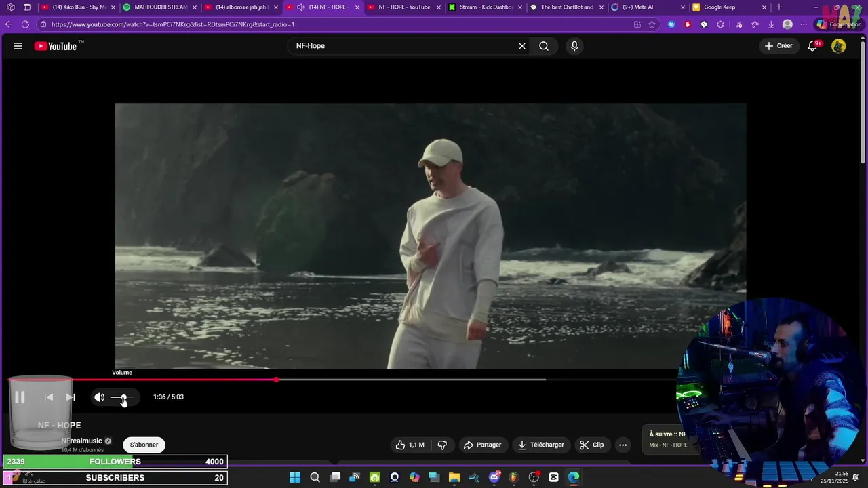
Task: Close the Google Keep tab
Action: click(x=764, y=7)
